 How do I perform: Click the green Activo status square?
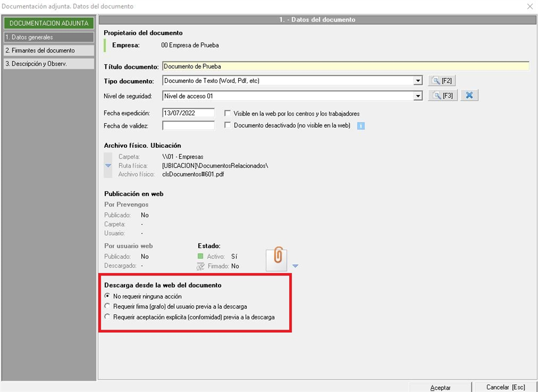pos(201,256)
